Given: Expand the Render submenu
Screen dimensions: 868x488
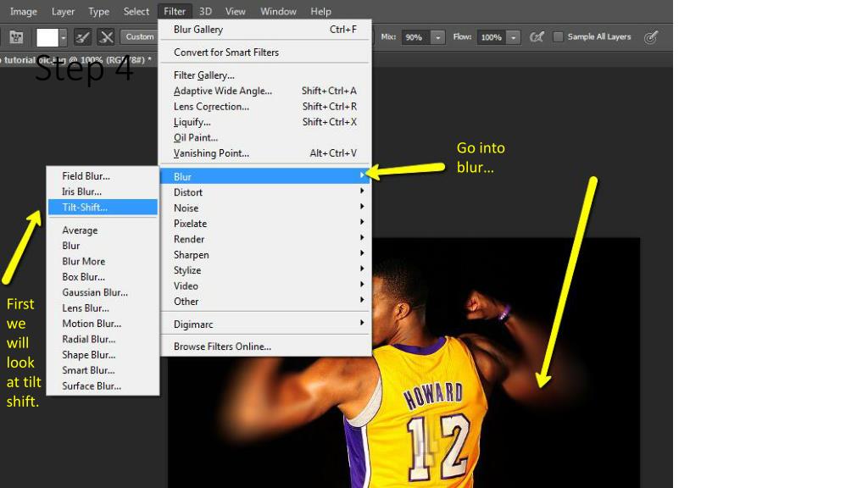Looking at the screenshot, I should click(265, 239).
